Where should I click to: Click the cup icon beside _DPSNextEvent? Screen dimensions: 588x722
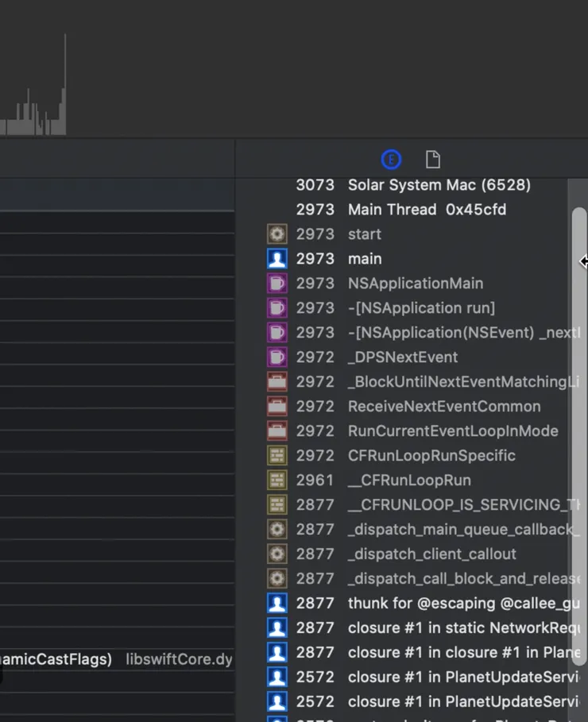[277, 357]
